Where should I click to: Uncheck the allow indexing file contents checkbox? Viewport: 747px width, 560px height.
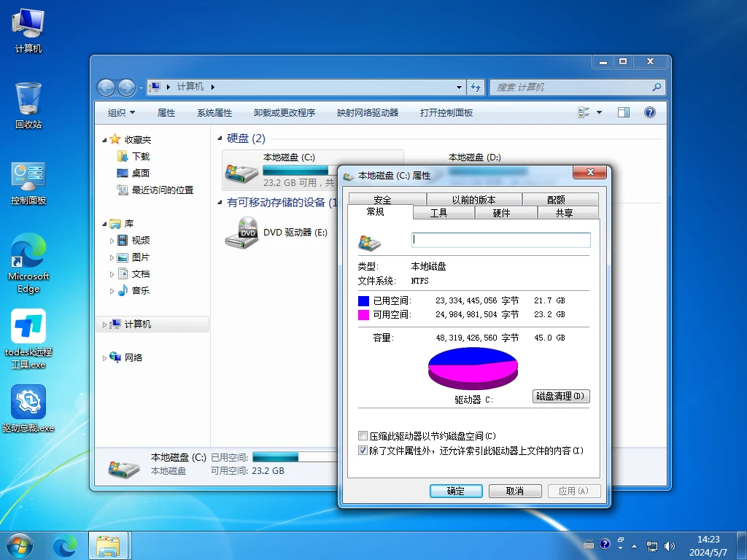363,451
